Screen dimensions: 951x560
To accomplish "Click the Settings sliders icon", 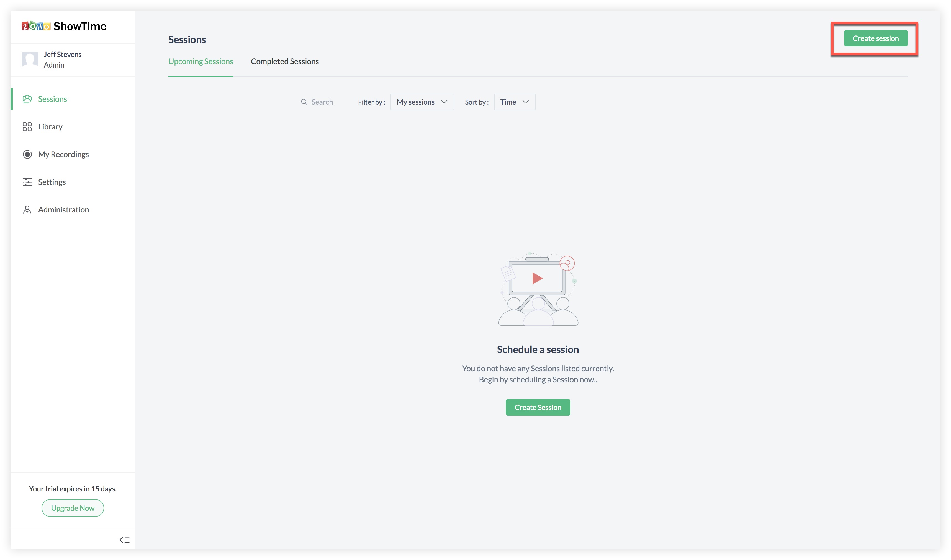I will pos(27,182).
